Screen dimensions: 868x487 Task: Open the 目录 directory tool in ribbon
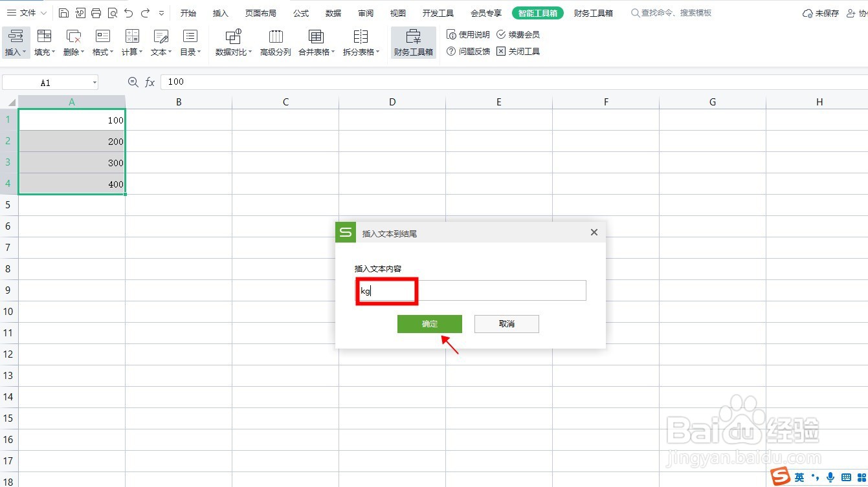point(190,43)
